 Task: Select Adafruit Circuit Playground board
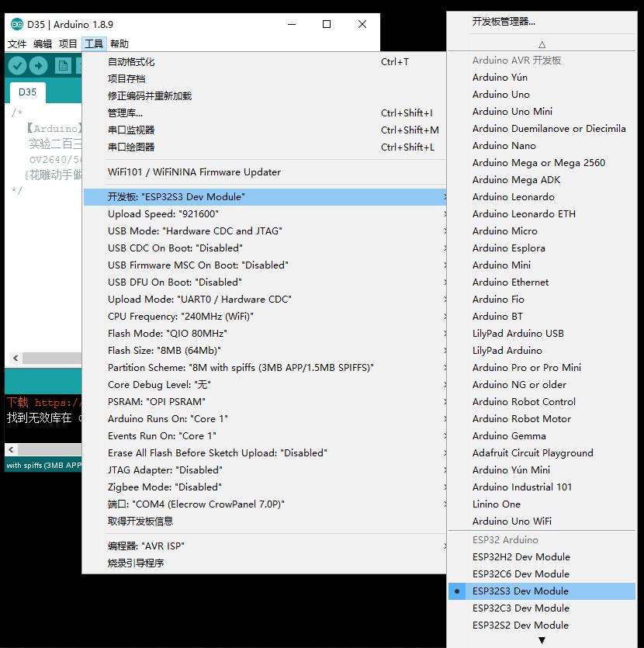click(542, 453)
